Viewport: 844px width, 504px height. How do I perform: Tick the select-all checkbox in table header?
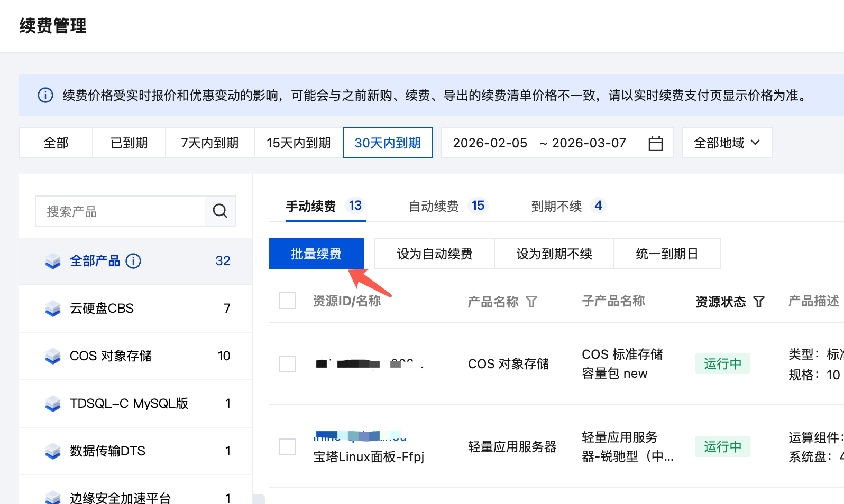(x=288, y=301)
